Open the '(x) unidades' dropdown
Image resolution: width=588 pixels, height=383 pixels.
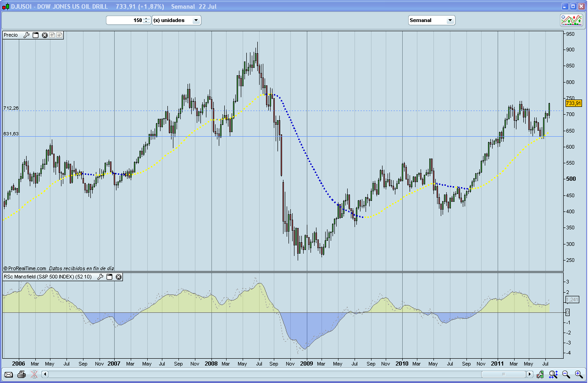[196, 20]
